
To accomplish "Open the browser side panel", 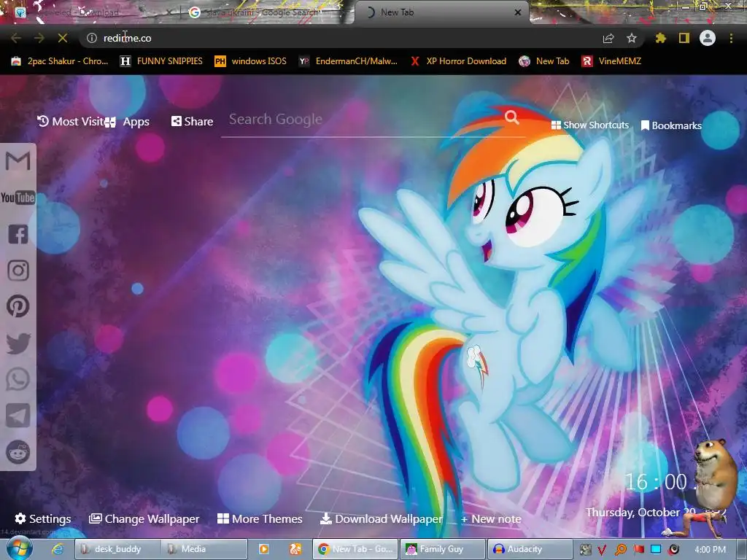I will click(x=684, y=38).
